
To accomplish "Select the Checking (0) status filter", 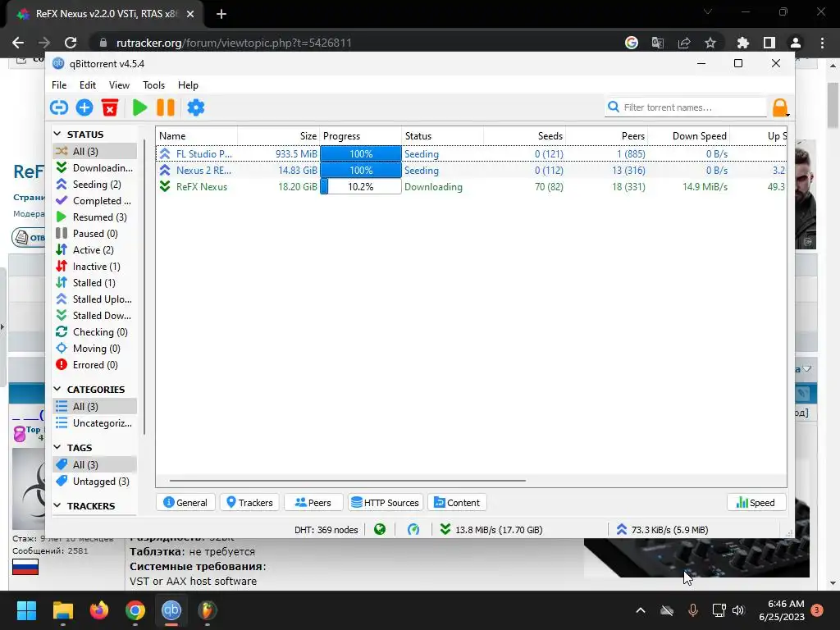I will click(95, 332).
